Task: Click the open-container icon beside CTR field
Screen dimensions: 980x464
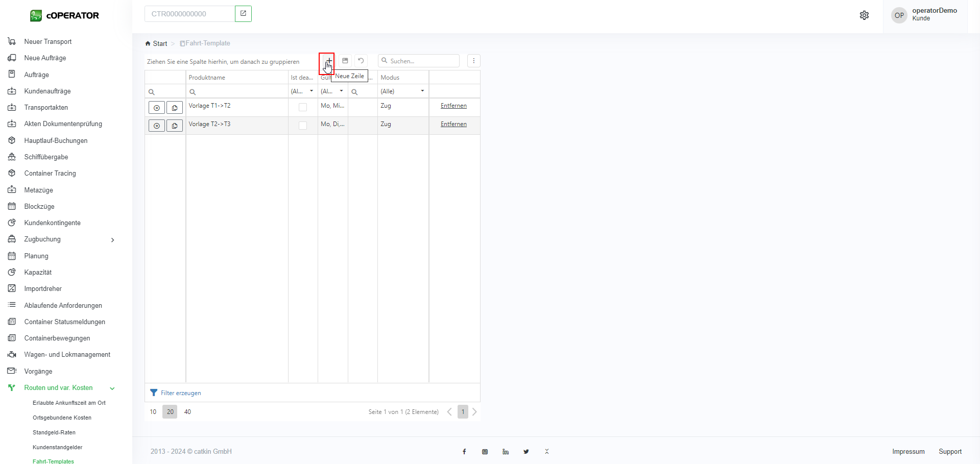Action: point(243,14)
